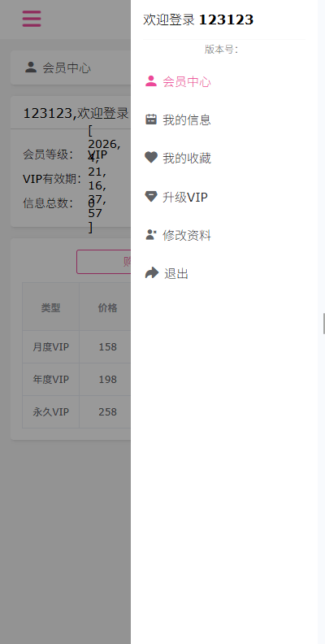Click the pink outlined purchase button

[103, 262]
